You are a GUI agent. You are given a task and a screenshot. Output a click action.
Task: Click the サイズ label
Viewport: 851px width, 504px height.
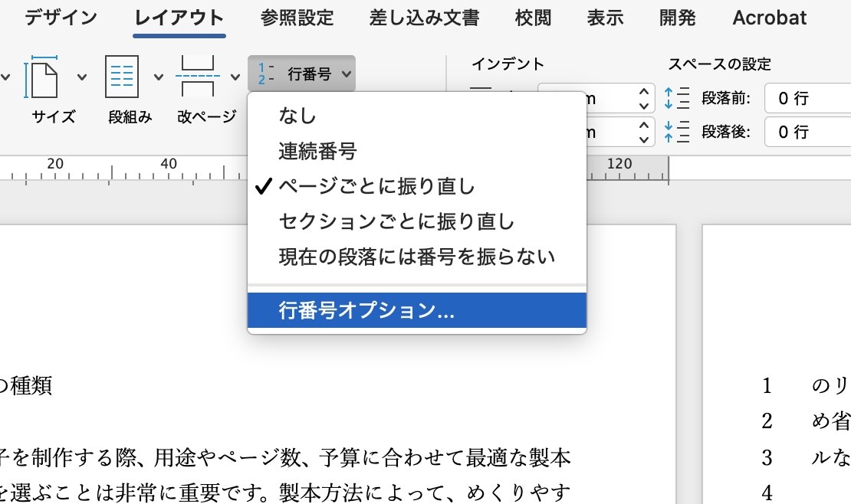(x=53, y=116)
